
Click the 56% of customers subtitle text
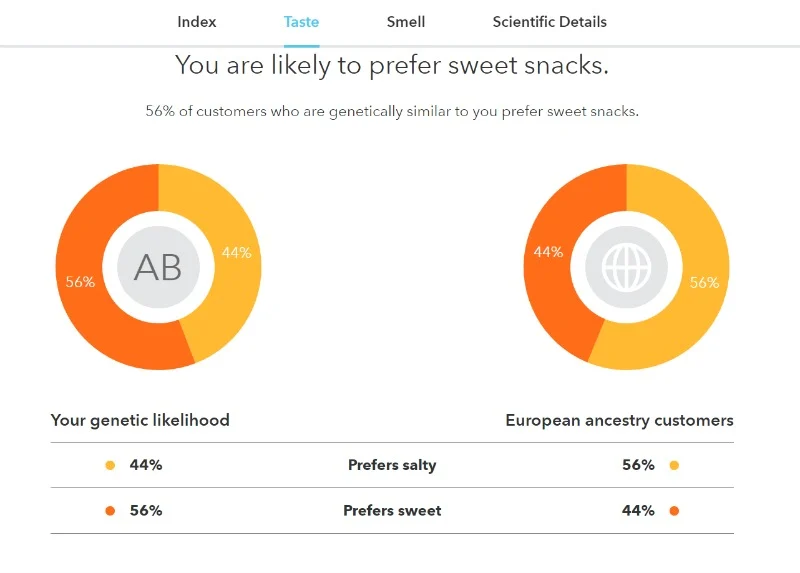tap(392, 111)
